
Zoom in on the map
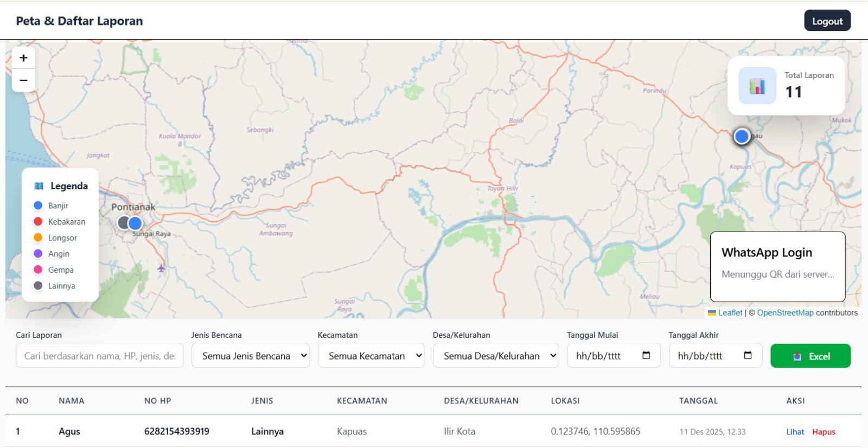coord(23,58)
